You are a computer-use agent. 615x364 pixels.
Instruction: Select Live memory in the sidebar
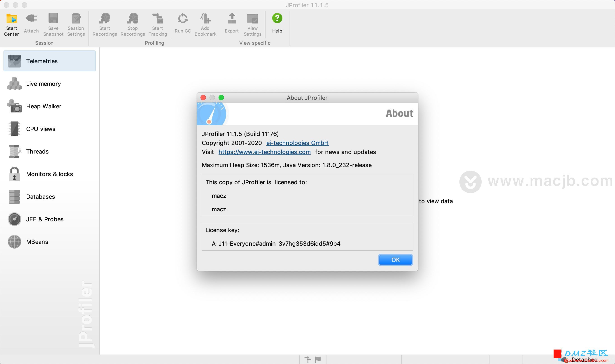(x=49, y=84)
